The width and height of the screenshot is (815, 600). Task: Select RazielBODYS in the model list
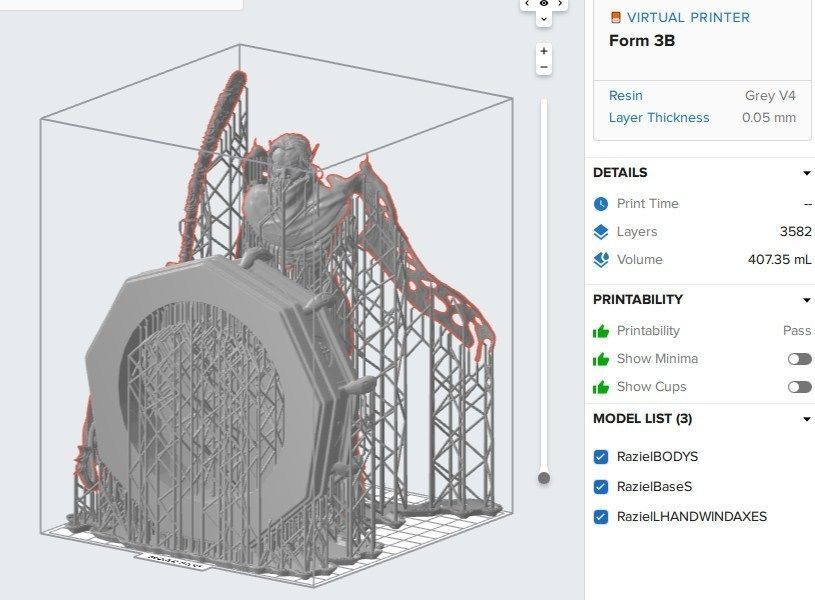[x=658, y=457]
